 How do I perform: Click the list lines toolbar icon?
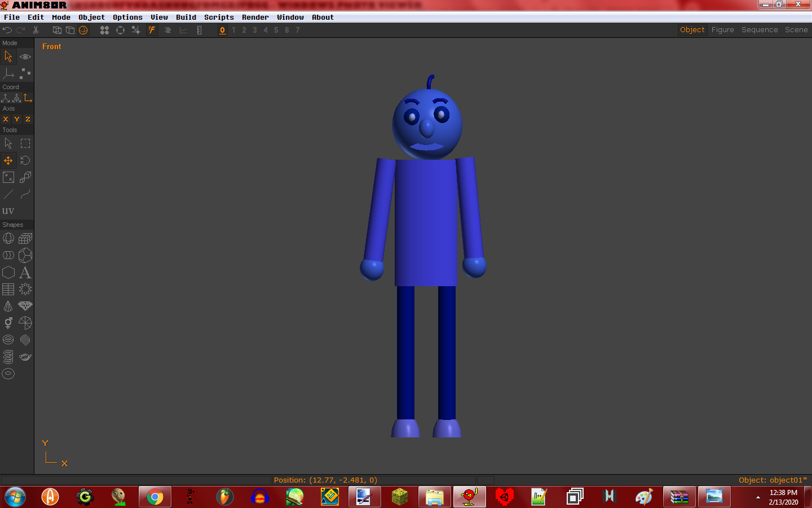[x=167, y=30]
